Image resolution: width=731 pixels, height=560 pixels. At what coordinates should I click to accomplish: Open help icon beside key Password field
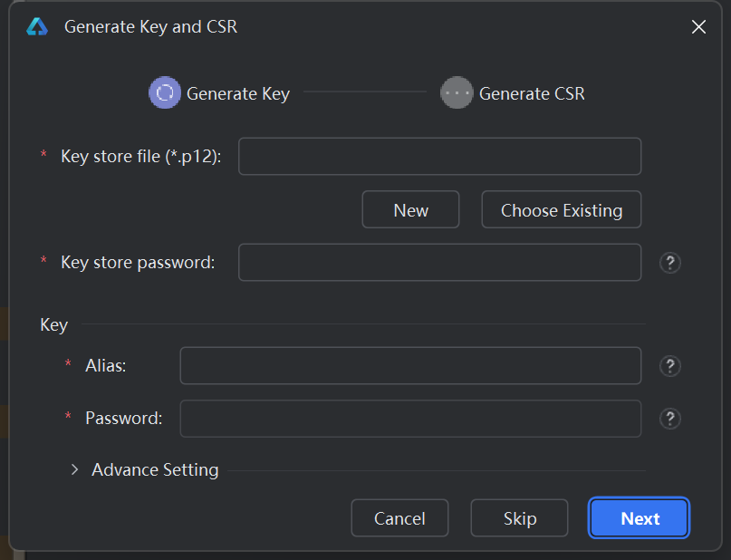point(670,419)
